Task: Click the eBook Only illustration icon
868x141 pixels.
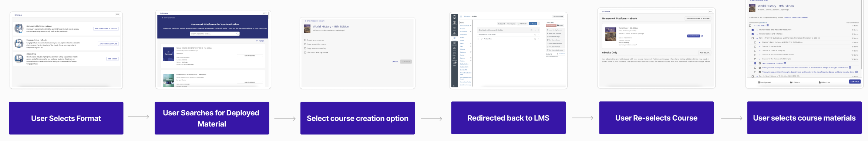Action: (18, 58)
